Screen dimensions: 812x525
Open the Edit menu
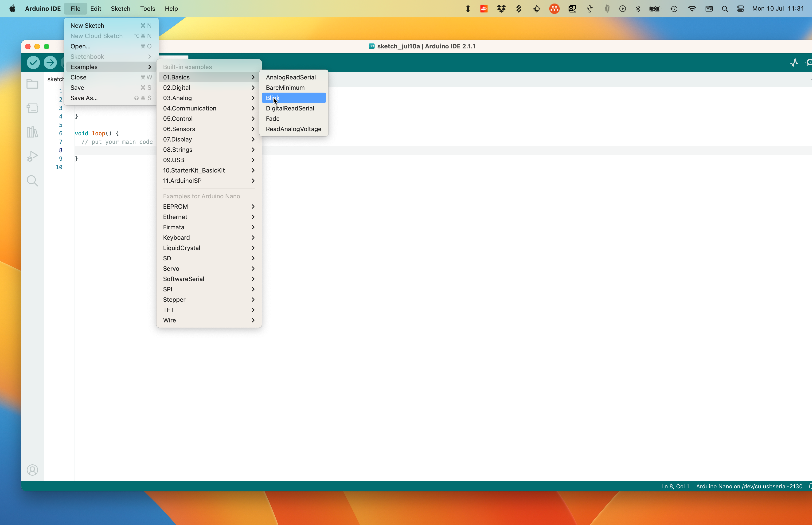coord(95,8)
